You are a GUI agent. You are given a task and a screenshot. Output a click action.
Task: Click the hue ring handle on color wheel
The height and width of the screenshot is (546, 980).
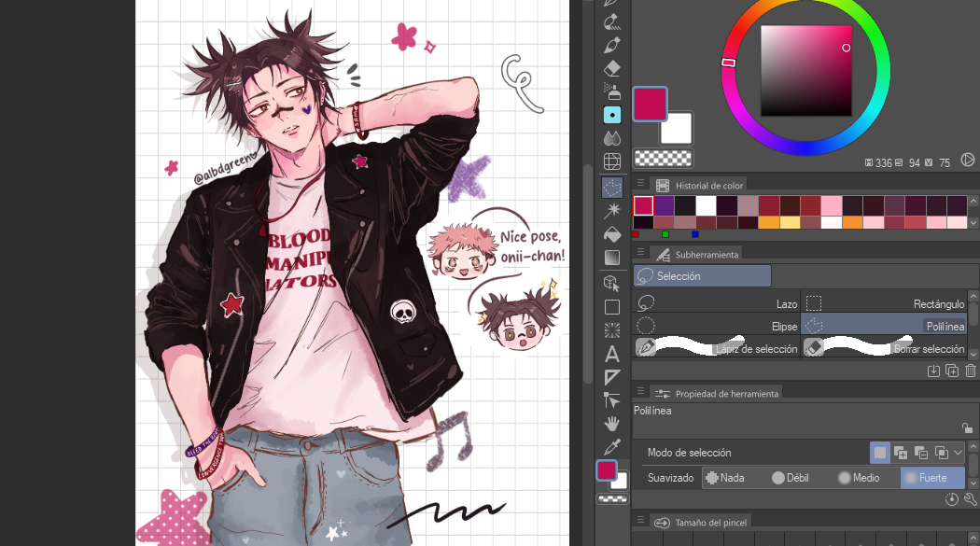coord(729,62)
